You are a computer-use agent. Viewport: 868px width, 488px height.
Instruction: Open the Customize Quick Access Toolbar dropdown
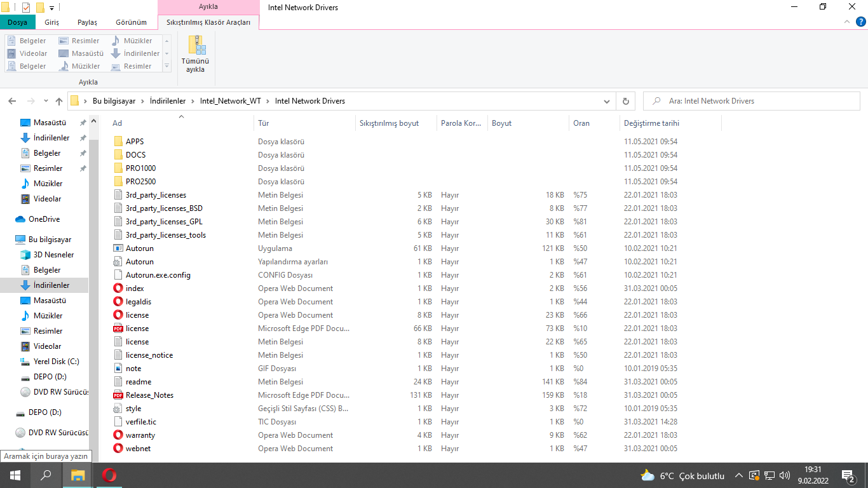pos(51,8)
